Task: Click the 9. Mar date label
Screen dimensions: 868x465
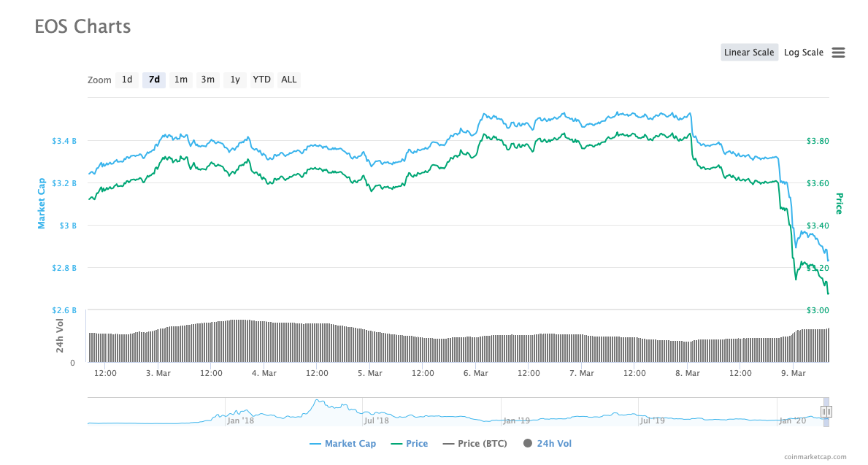Action: point(793,373)
